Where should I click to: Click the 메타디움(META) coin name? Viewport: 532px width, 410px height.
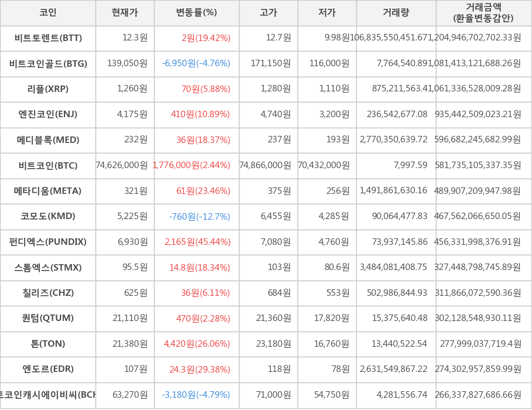tap(48, 191)
